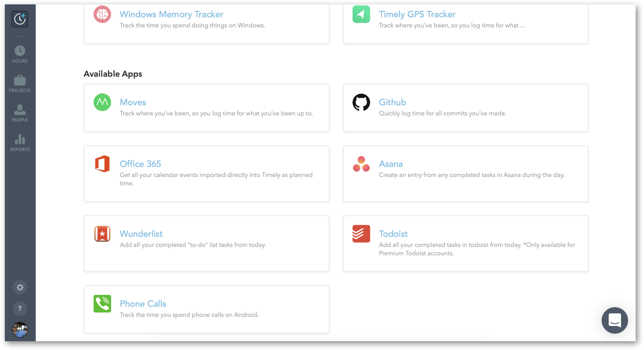Click the Office 365 icon
This screenshot has height=350, width=644.
tap(102, 164)
